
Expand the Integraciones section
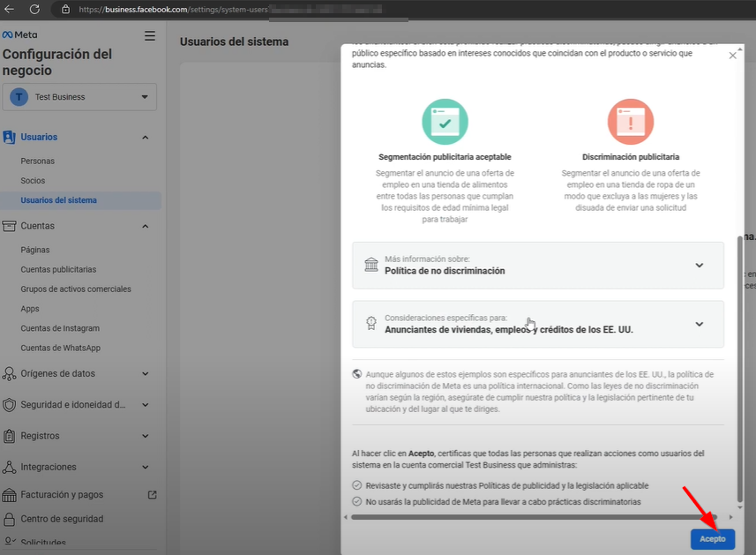click(146, 468)
